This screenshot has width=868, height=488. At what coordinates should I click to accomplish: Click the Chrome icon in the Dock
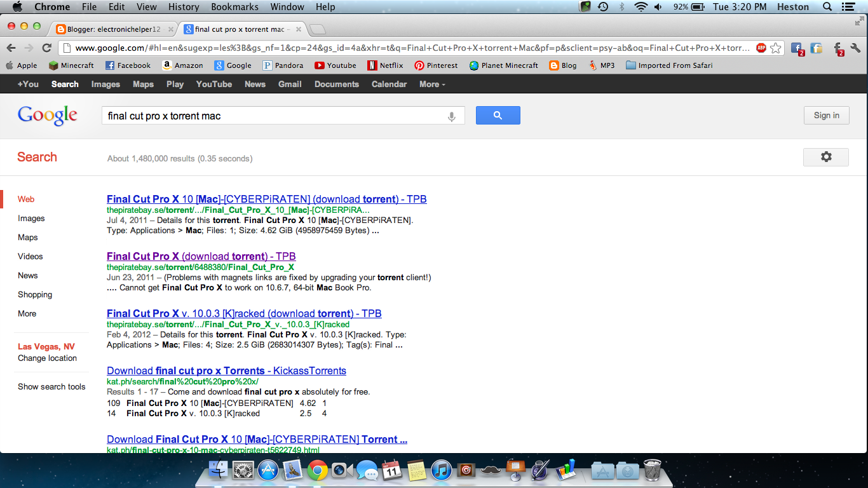tap(318, 471)
